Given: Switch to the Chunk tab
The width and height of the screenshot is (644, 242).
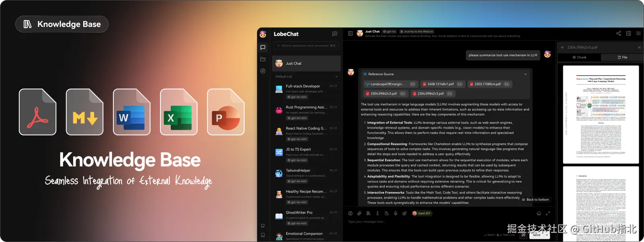Looking at the screenshot, I should [579, 57].
